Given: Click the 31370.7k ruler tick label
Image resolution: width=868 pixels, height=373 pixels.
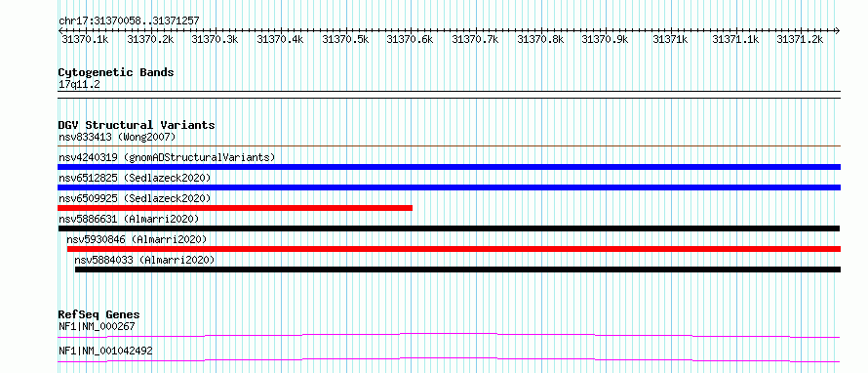Looking at the screenshot, I should click(x=476, y=39).
